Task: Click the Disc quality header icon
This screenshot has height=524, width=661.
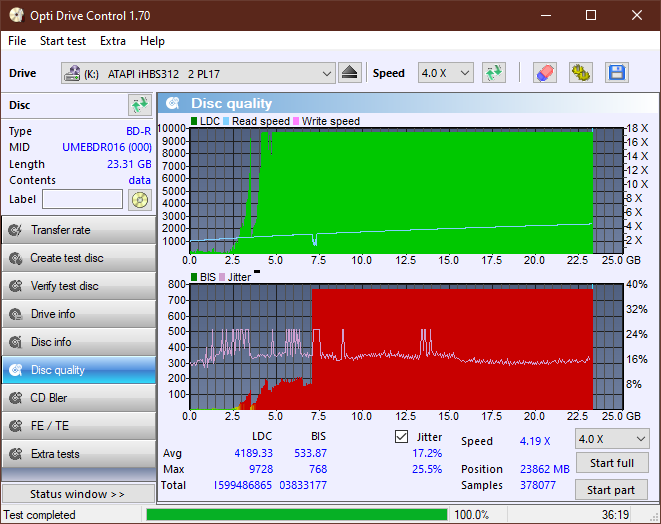Action: click(x=173, y=103)
